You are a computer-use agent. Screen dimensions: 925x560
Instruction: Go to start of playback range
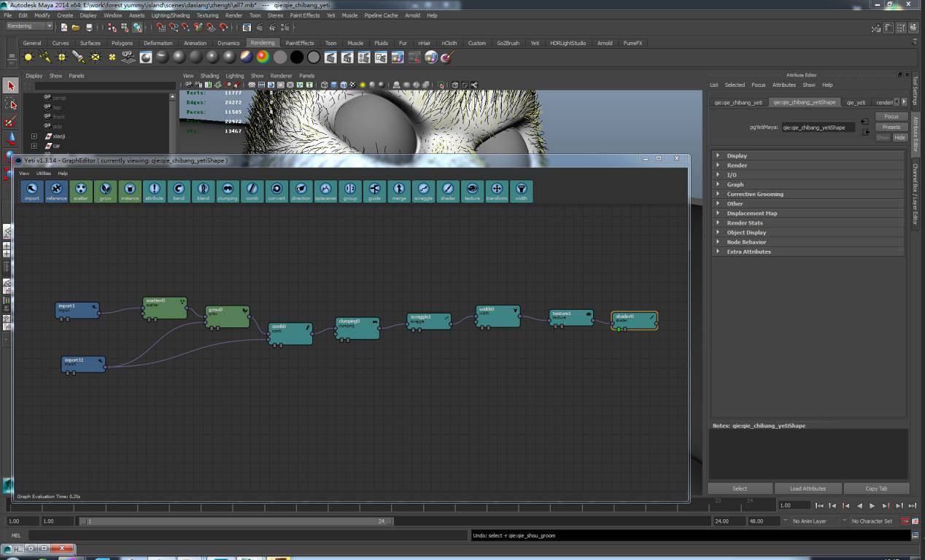[819, 505]
